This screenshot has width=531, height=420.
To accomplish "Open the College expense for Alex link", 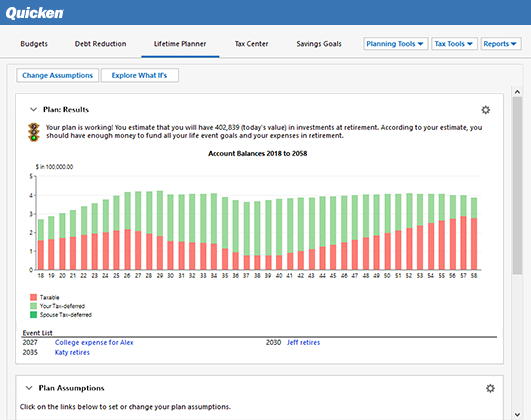I will [94, 342].
